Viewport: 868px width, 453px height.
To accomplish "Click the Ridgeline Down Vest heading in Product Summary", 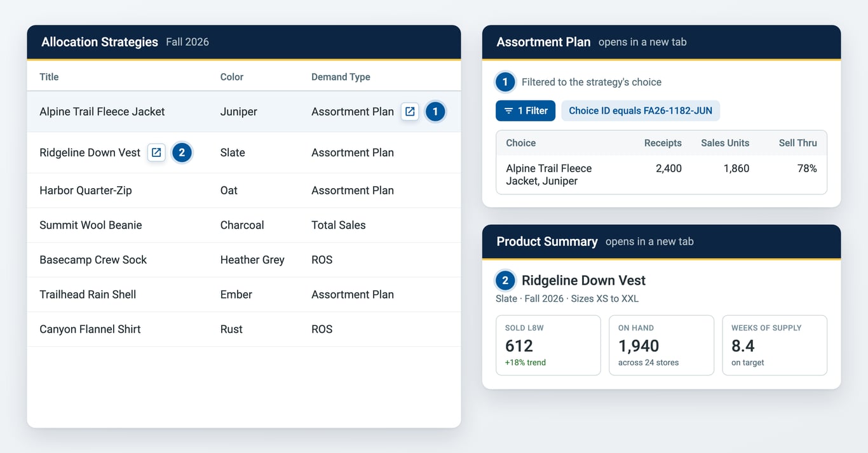I will point(583,280).
